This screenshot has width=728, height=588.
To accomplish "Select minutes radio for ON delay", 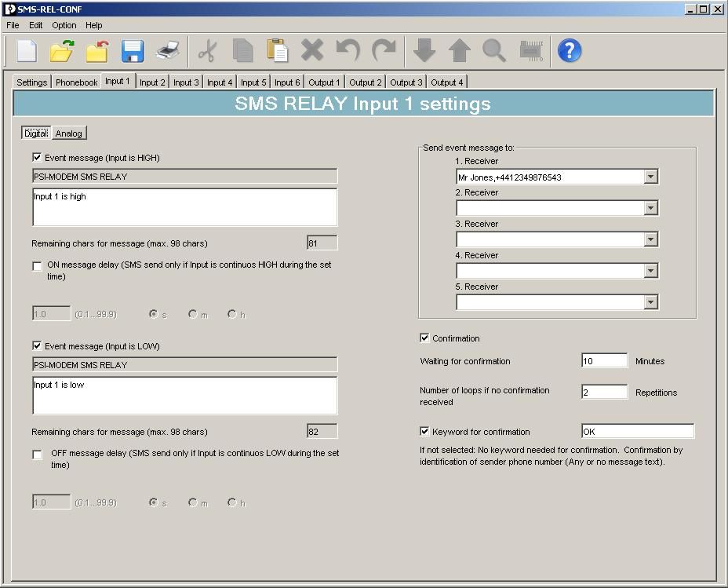I will pos(193,314).
